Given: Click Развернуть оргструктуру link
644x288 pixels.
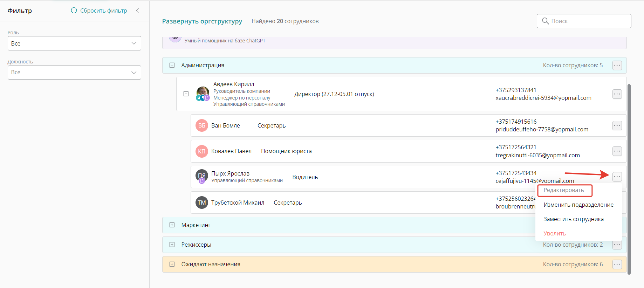Looking at the screenshot, I should point(202,21).
